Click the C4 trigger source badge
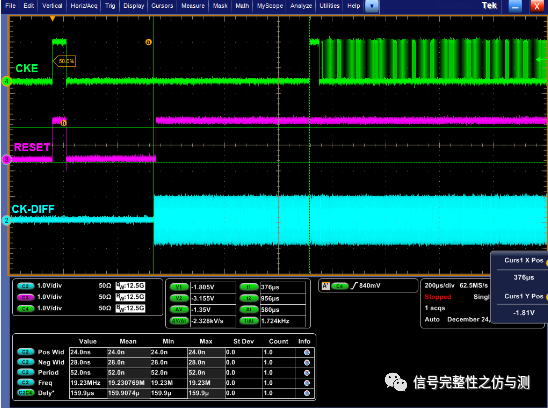The height and width of the screenshot is (408, 548). [340, 286]
